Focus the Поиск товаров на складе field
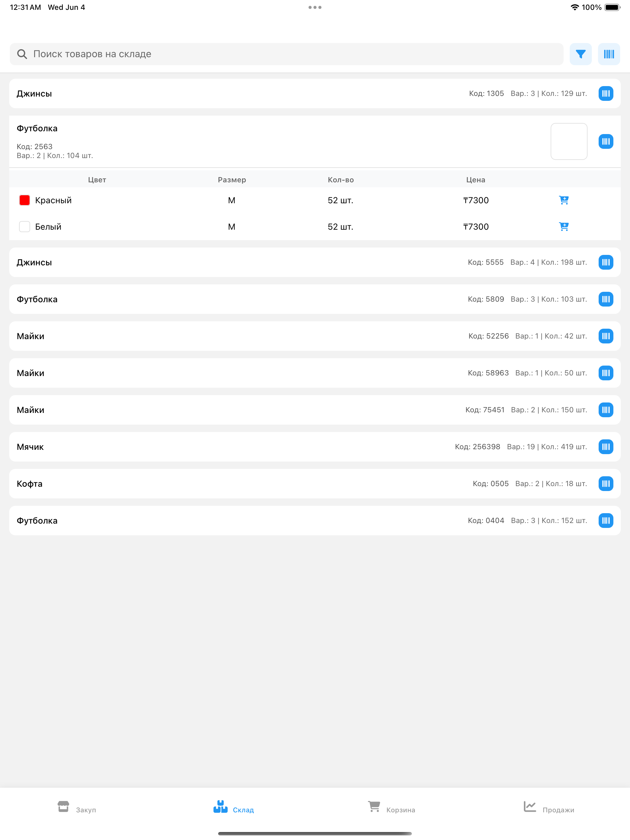Screen dimensions: 630x840 286,54
